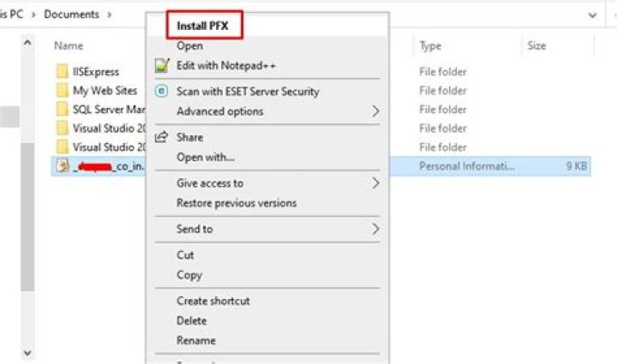Expand the Advanced options submenu arrow
The width and height of the screenshot is (617, 364).
[375, 111]
